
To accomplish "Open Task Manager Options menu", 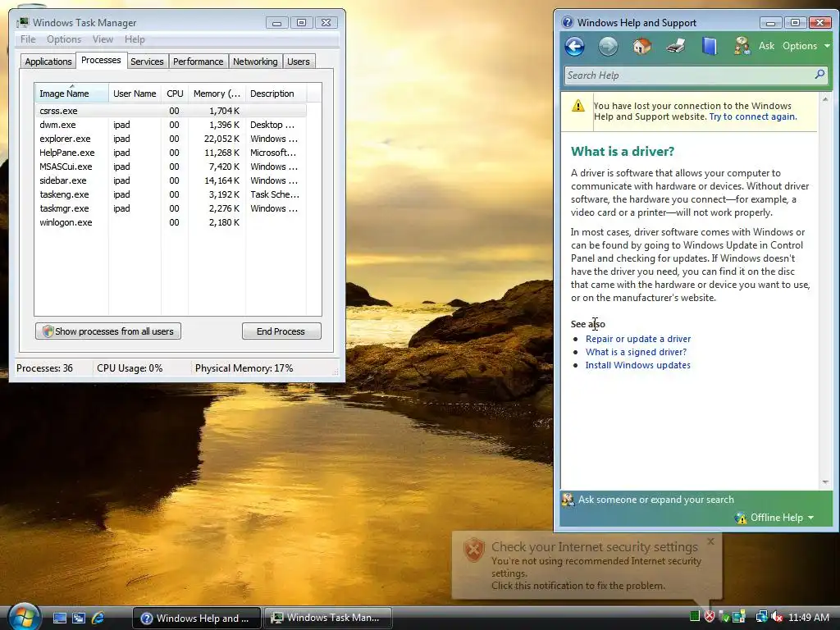I will coord(64,39).
